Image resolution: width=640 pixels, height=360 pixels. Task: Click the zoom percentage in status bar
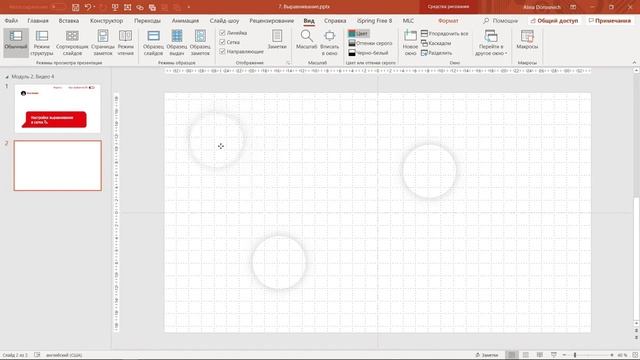click(x=622, y=355)
